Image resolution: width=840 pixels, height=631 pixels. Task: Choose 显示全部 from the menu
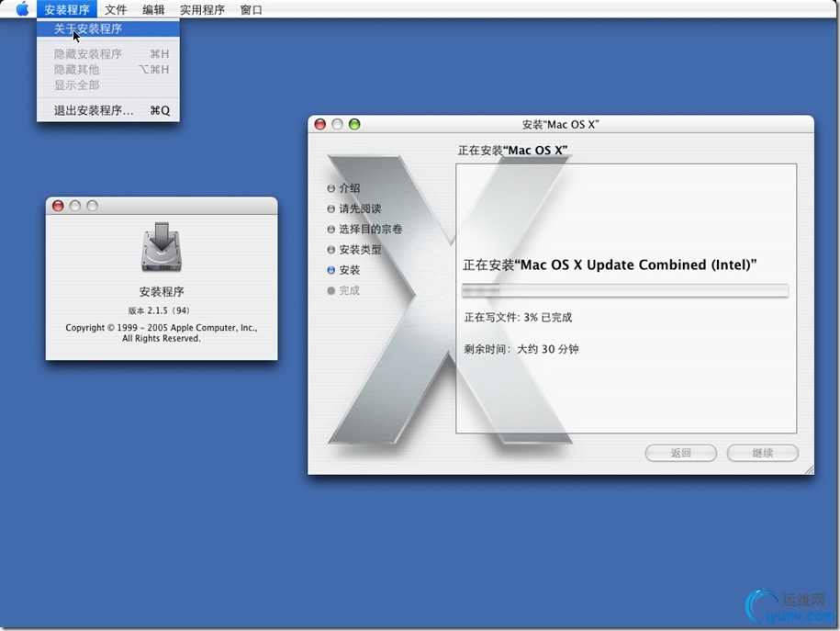click(x=108, y=85)
